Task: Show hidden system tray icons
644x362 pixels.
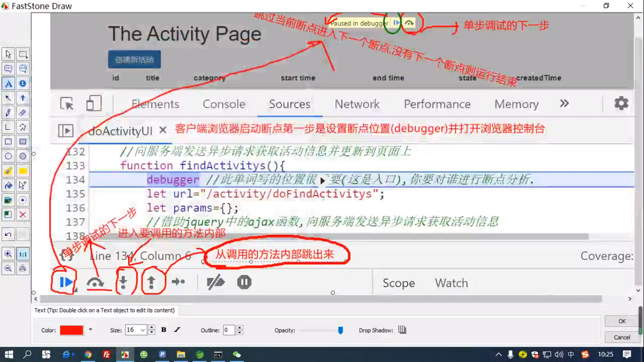Action: tap(498, 354)
